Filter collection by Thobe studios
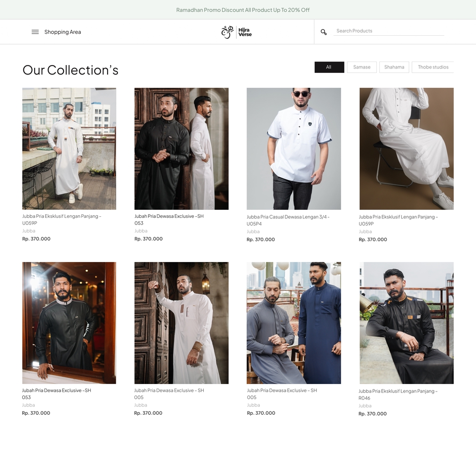The image size is (476, 453). click(x=432, y=67)
